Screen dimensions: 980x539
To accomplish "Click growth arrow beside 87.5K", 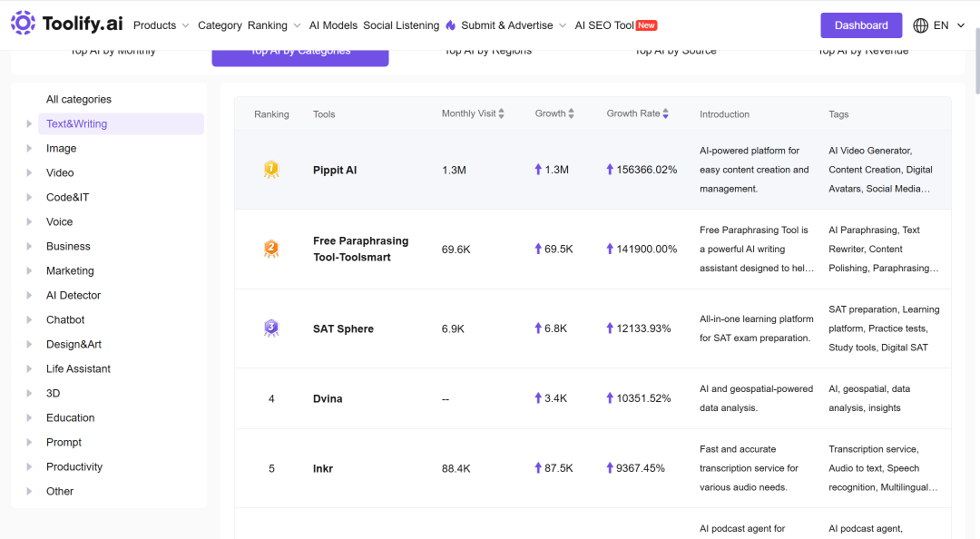I will tap(538, 467).
